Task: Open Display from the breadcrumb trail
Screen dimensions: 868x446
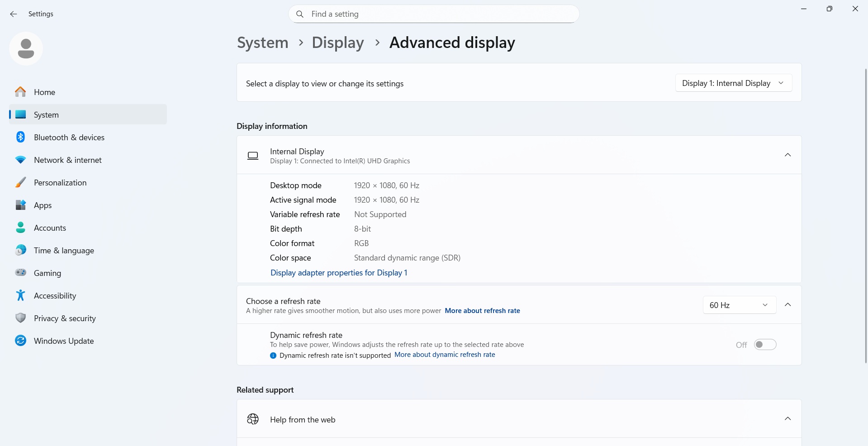Action: [337, 42]
